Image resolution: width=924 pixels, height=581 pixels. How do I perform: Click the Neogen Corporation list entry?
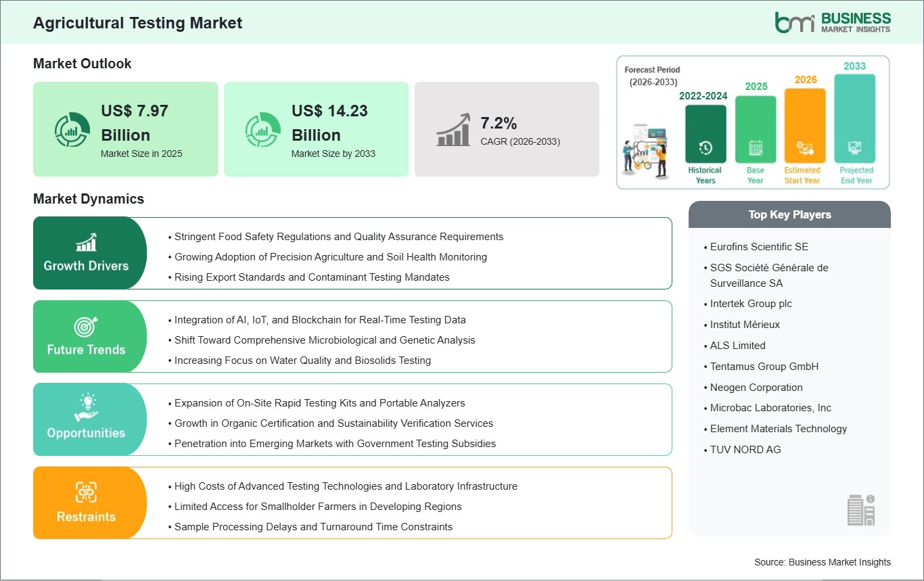pyautogui.click(x=756, y=387)
